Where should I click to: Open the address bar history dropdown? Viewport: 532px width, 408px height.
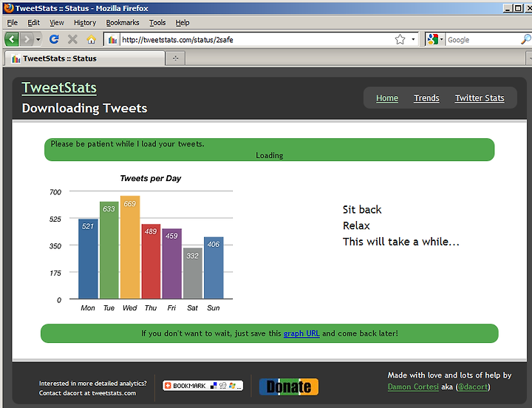click(x=413, y=39)
